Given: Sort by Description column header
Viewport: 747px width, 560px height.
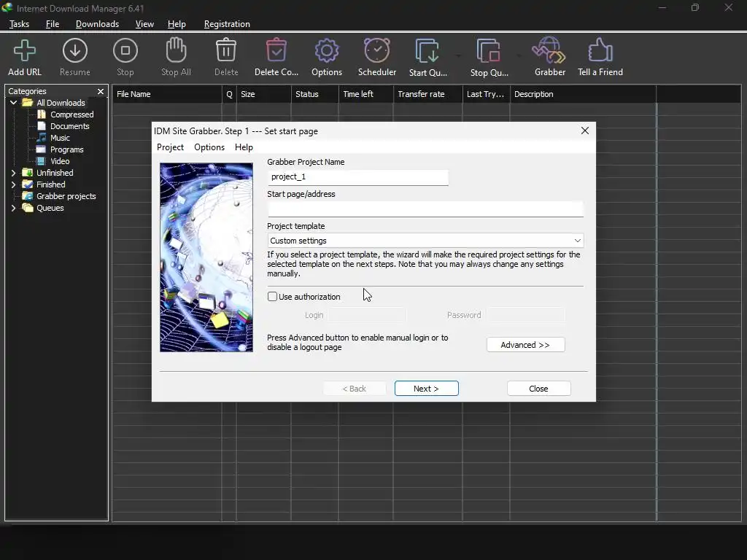Looking at the screenshot, I should pyautogui.click(x=583, y=94).
